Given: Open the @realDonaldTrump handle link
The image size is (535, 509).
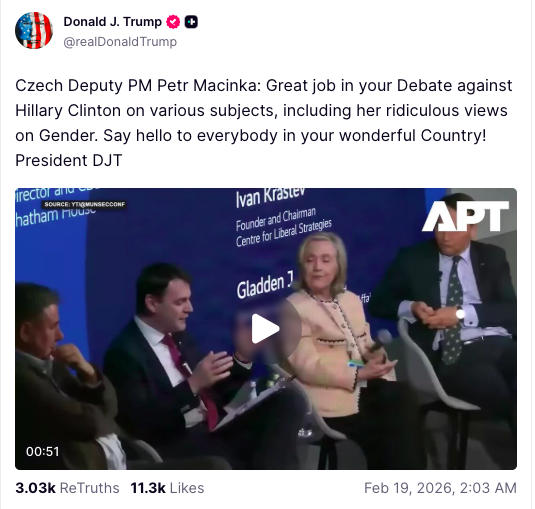Looking at the screenshot, I should click(x=120, y=42).
